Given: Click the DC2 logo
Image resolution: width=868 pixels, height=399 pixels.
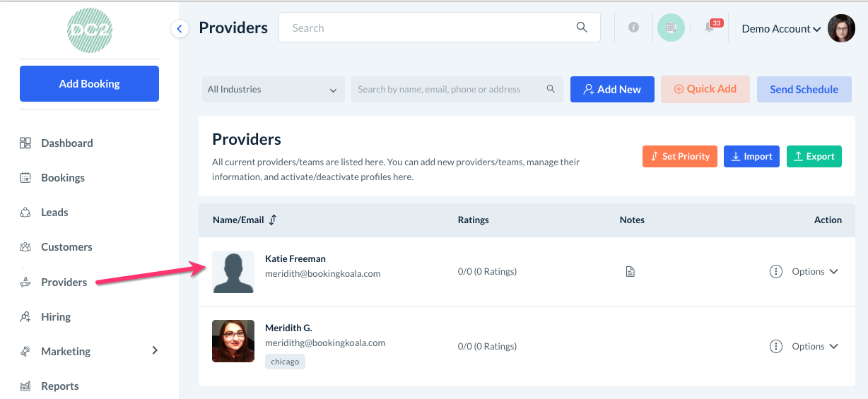Looking at the screenshot, I should coord(90,30).
